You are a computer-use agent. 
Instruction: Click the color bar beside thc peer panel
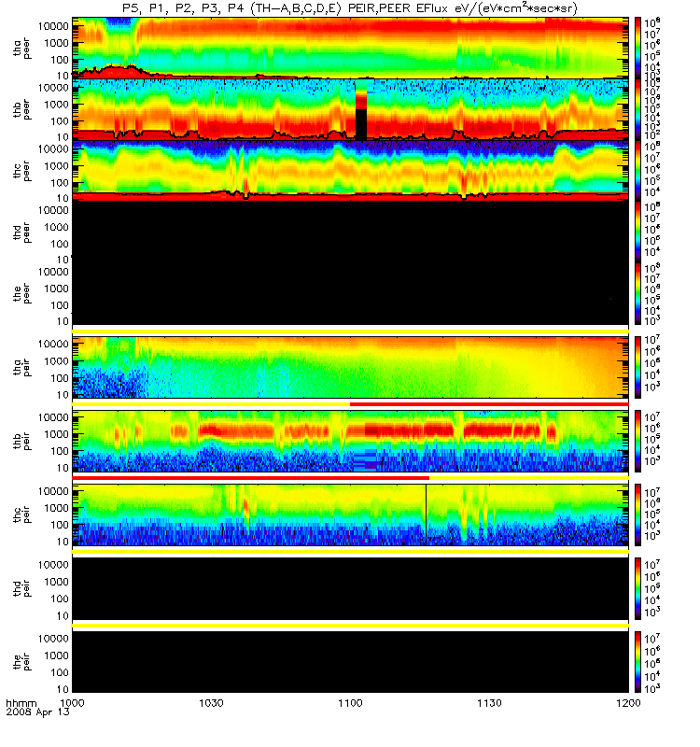pos(637,171)
